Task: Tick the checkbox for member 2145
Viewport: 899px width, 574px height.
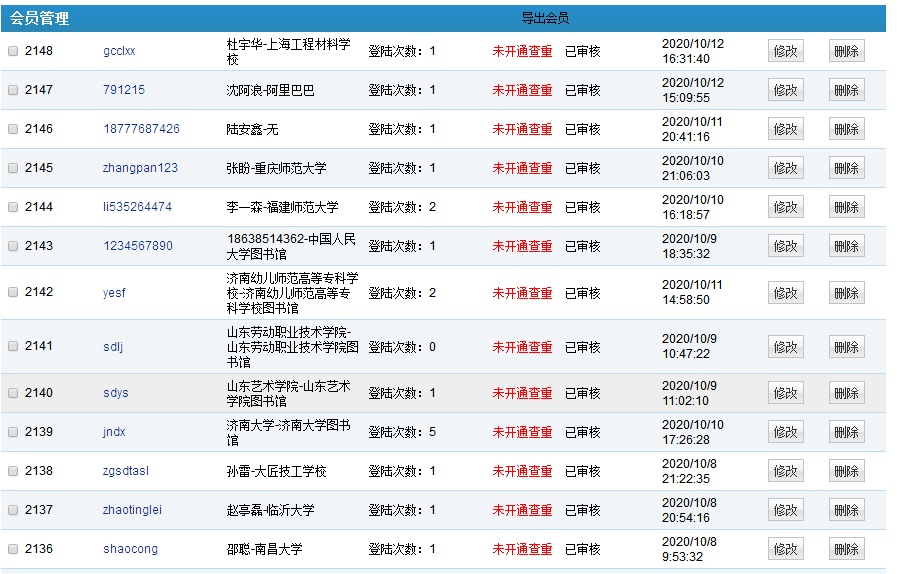Action: click(13, 168)
